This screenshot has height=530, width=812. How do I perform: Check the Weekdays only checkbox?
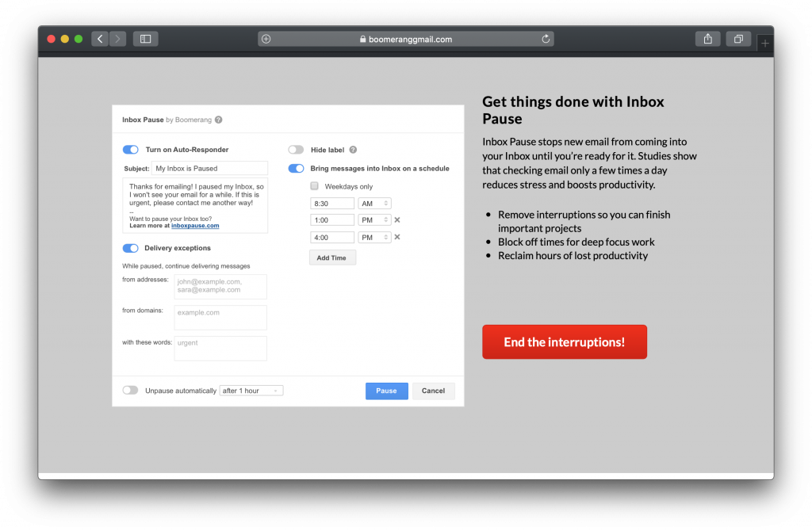(315, 186)
